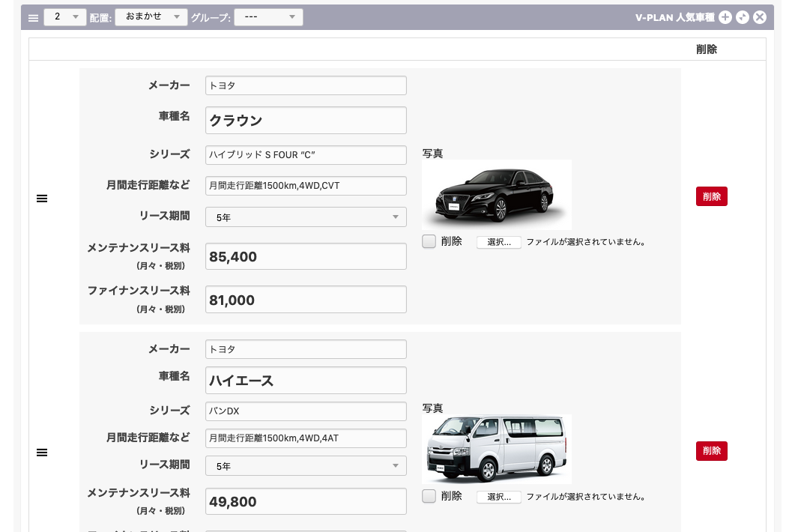Click the 車種名 field containing クラウン

coord(306,121)
